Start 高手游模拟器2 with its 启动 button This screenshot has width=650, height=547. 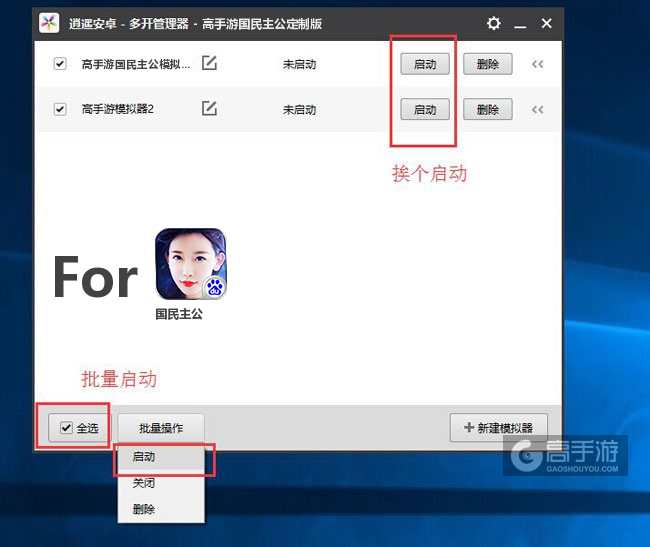pyautogui.click(x=425, y=109)
